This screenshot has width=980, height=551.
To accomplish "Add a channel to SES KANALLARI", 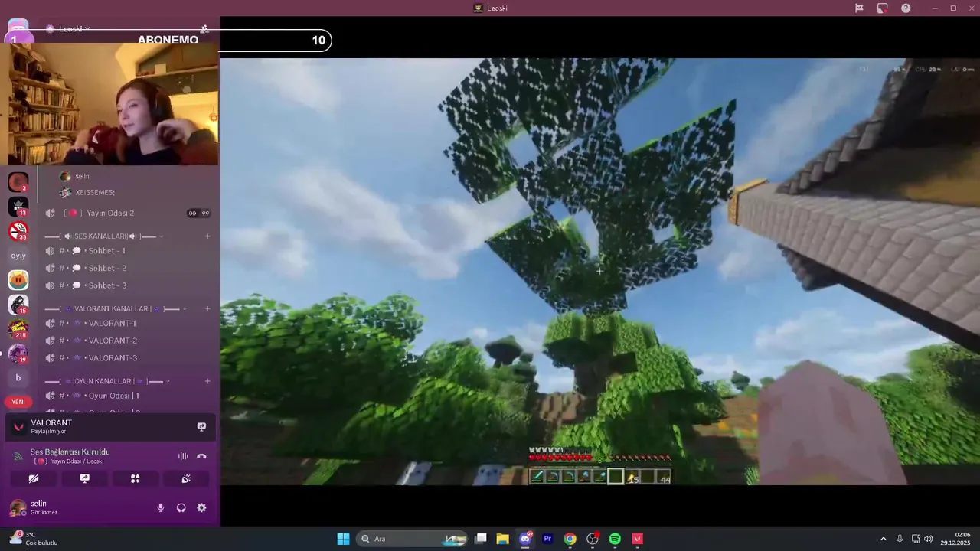I will [x=207, y=236].
